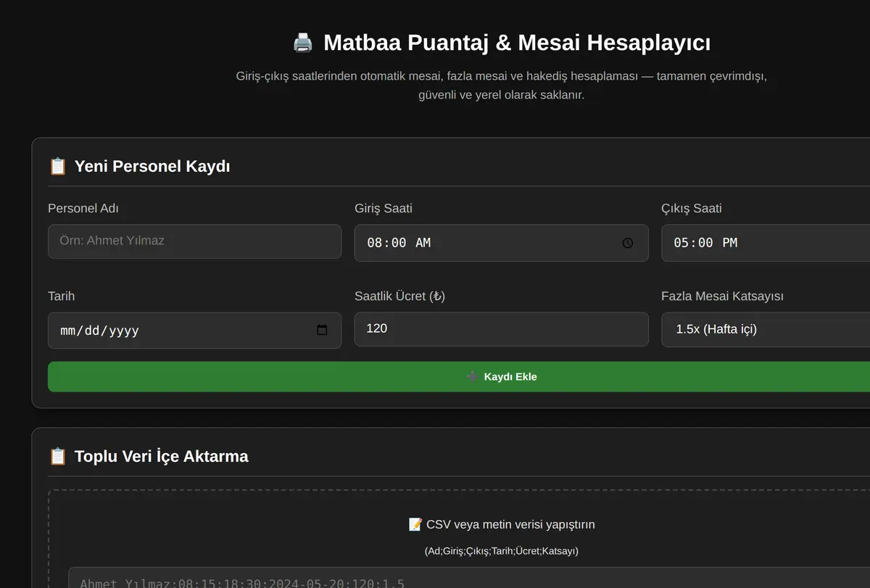
Task: Click the printer icon in the page title
Action: (x=302, y=43)
